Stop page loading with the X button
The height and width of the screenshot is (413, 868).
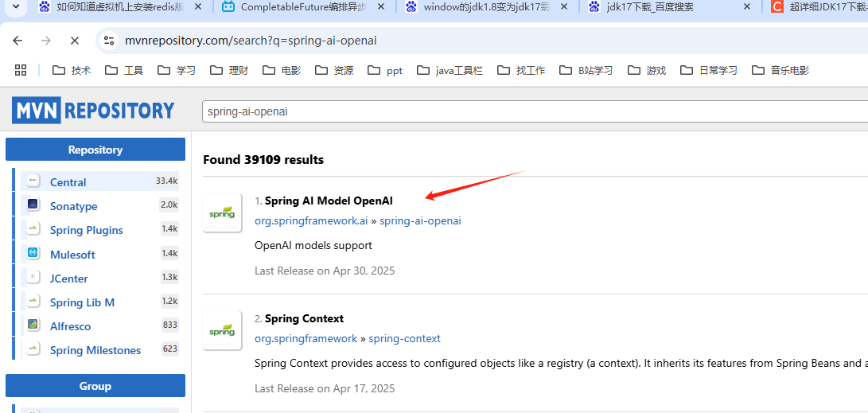(75, 41)
